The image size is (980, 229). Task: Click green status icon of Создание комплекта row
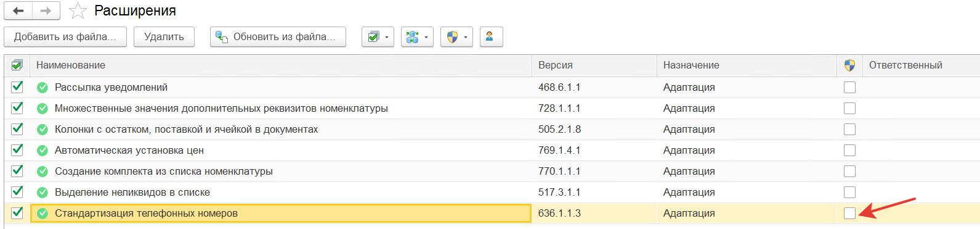coord(43,172)
